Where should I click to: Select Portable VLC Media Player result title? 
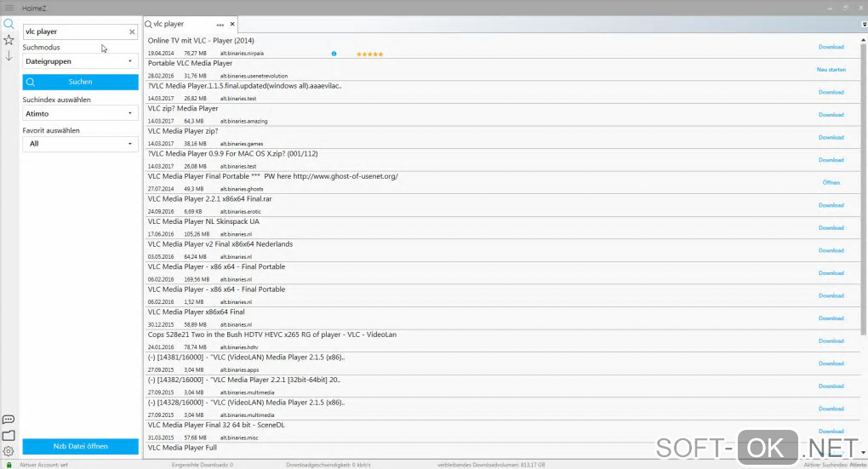pos(190,63)
